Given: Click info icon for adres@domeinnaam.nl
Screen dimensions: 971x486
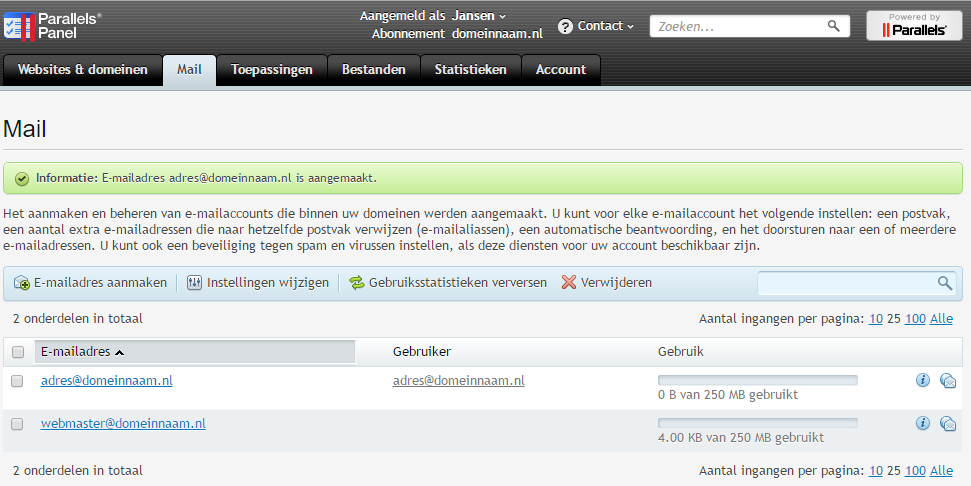Looking at the screenshot, I should 923,380.
